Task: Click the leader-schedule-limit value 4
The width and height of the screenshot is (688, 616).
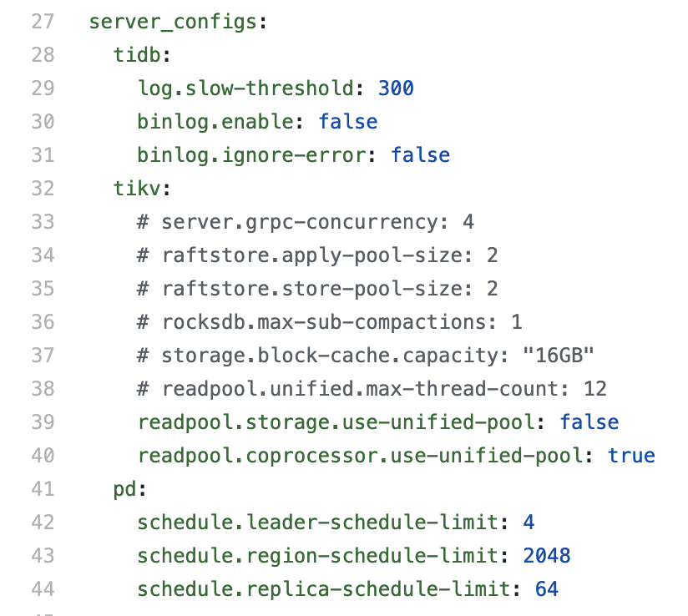Action: click(x=529, y=522)
